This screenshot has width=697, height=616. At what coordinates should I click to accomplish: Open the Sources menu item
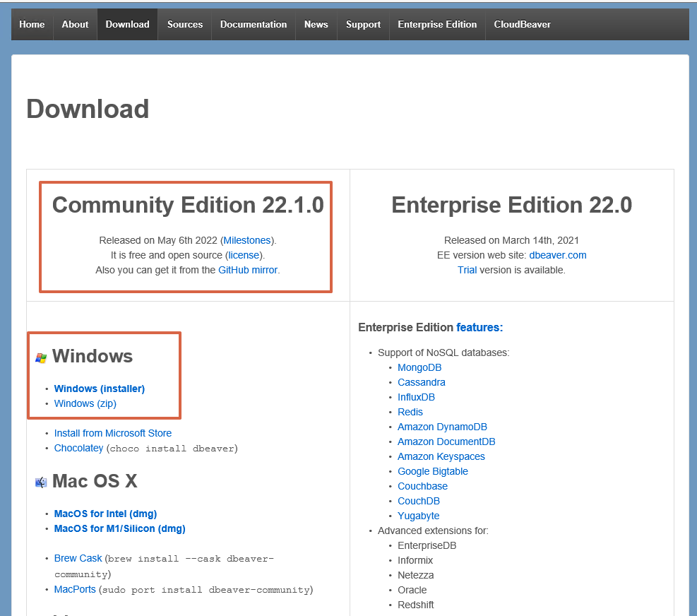(185, 25)
